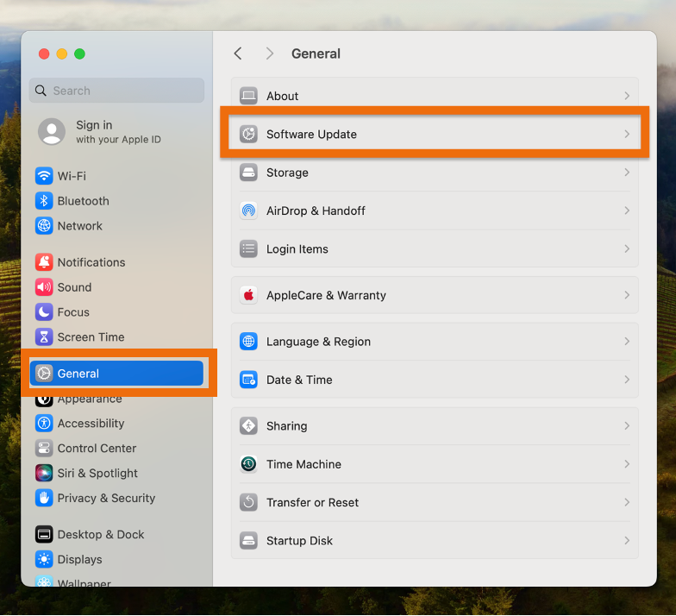Click the 'Control Center' text label
Viewport: 676px width, 616px height.
tap(97, 449)
